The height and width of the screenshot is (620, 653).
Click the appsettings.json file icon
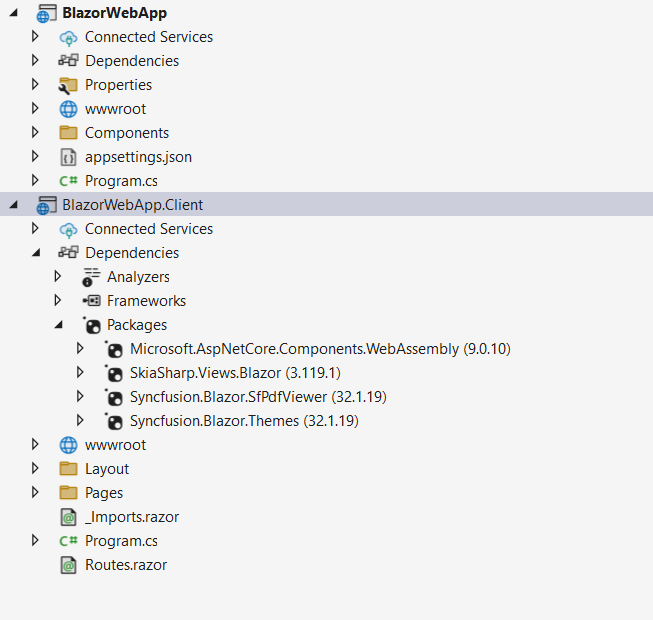point(68,157)
